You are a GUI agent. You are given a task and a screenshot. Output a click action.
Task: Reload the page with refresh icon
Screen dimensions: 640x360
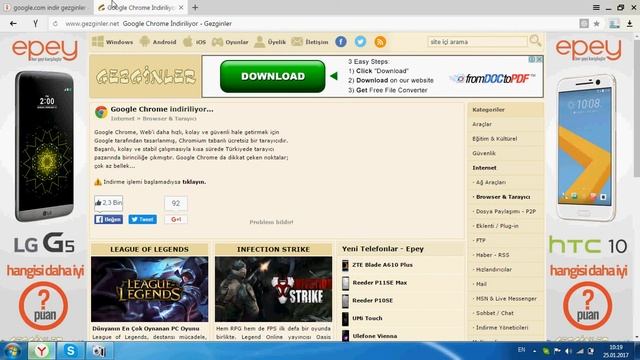click(55, 24)
